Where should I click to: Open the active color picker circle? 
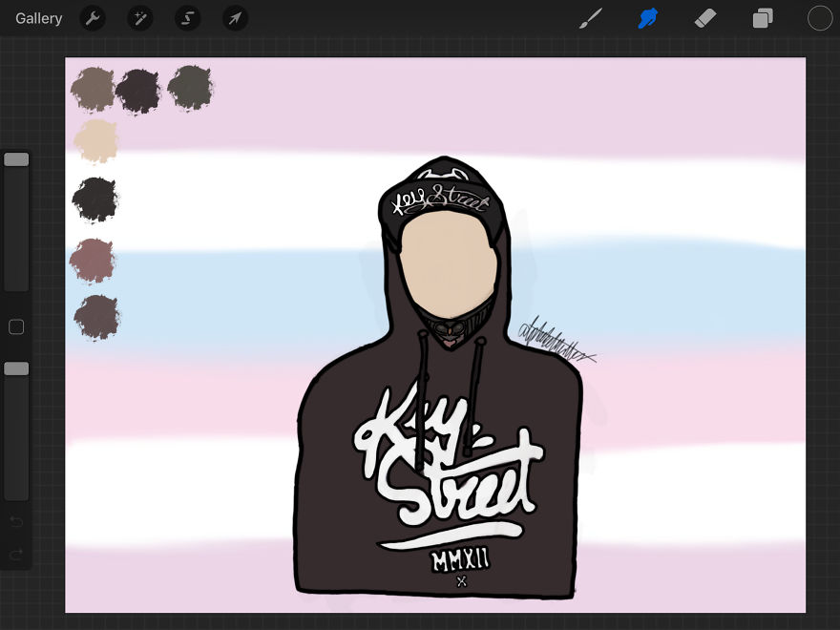[819, 18]
